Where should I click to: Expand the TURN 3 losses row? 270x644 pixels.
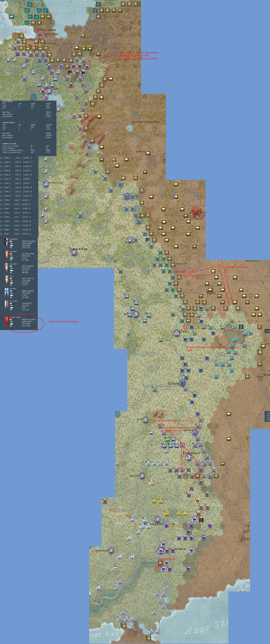1,225
